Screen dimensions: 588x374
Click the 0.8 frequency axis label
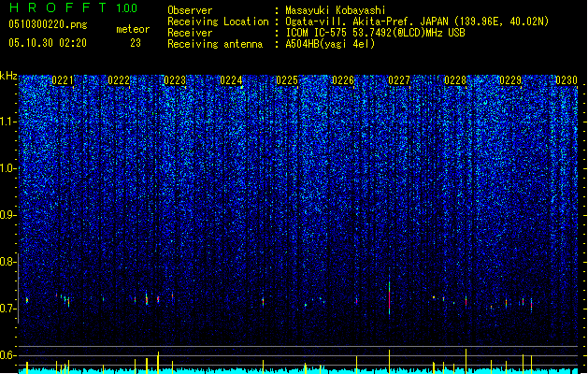(x=8, y=262)
